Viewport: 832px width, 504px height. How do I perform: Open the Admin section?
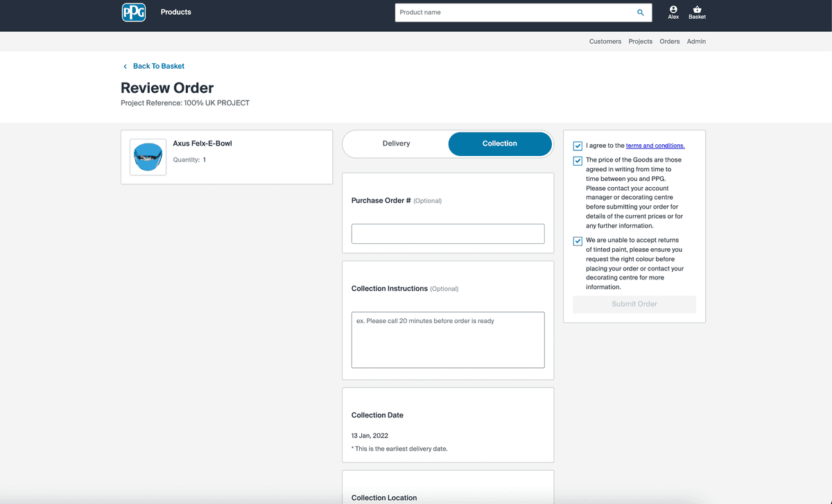(696, 42)
